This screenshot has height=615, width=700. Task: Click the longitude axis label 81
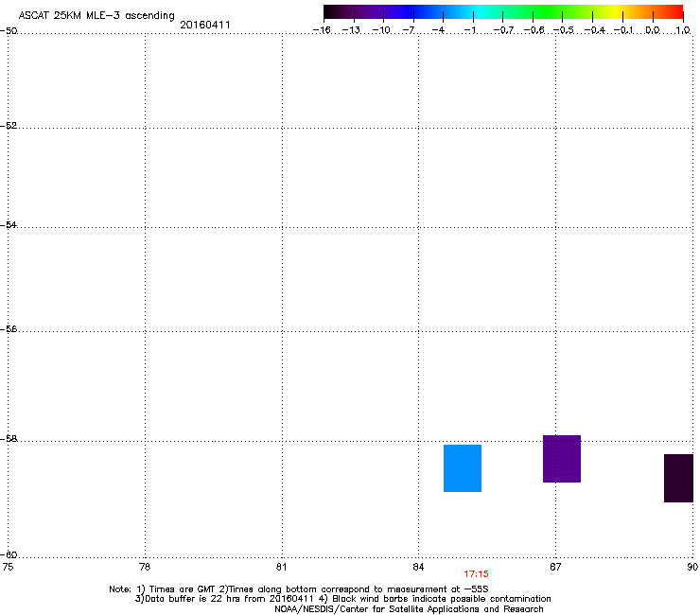[281, 567]
